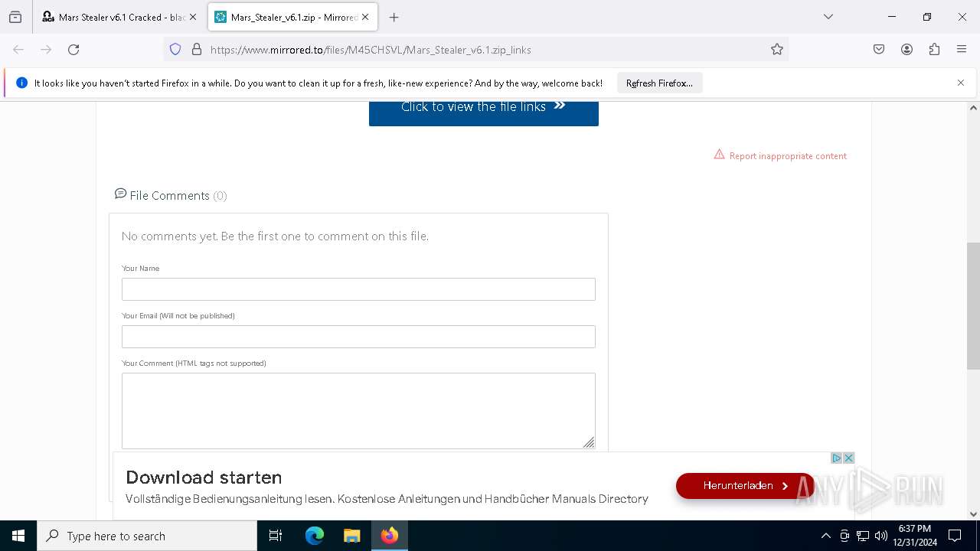This screenshot has width=980, height=551.
Task: Click into the Your Comment text area
Action: point(358,411)
